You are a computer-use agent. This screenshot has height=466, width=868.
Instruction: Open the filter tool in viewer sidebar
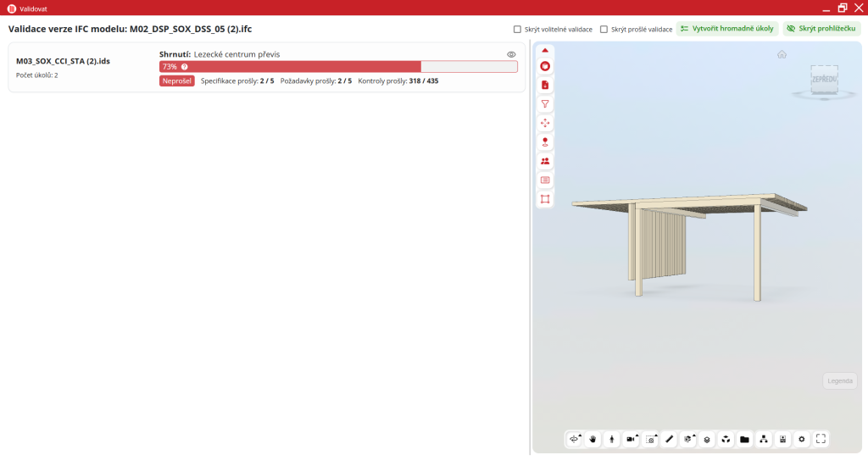click(545, 104)
